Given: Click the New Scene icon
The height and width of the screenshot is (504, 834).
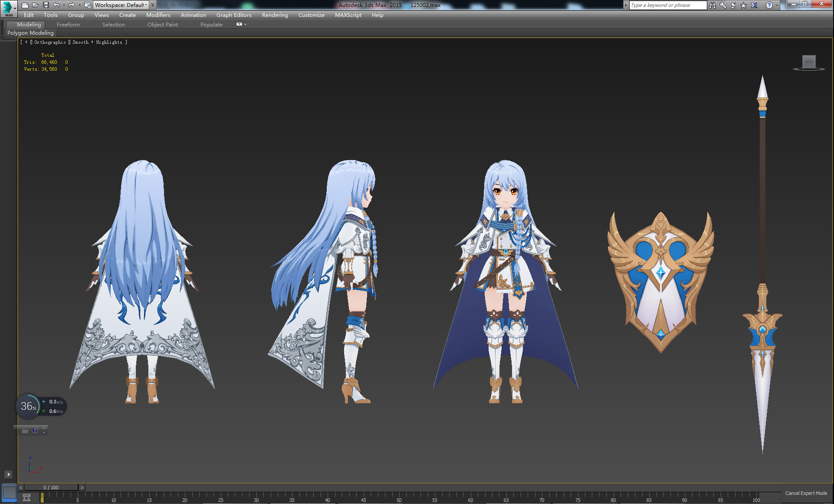Looking at the screenshot, I should point(25,5).
